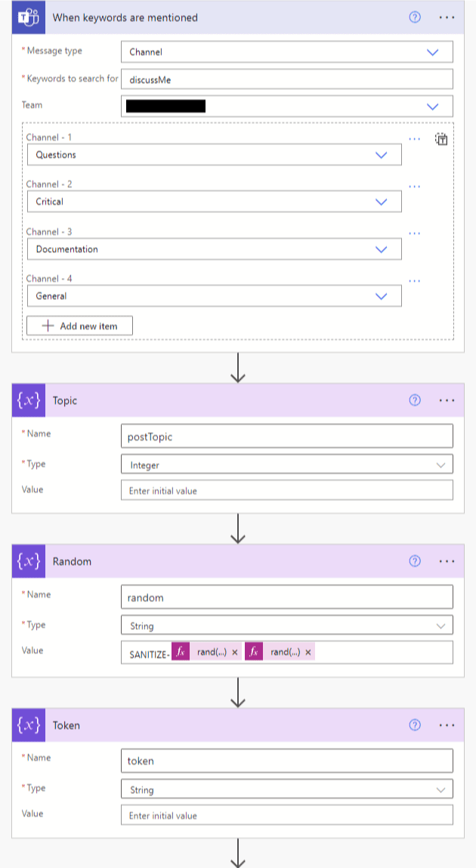476x868 pixels.
Task: Switch channel array to input mode icon
Action: [x=442, y=139]
